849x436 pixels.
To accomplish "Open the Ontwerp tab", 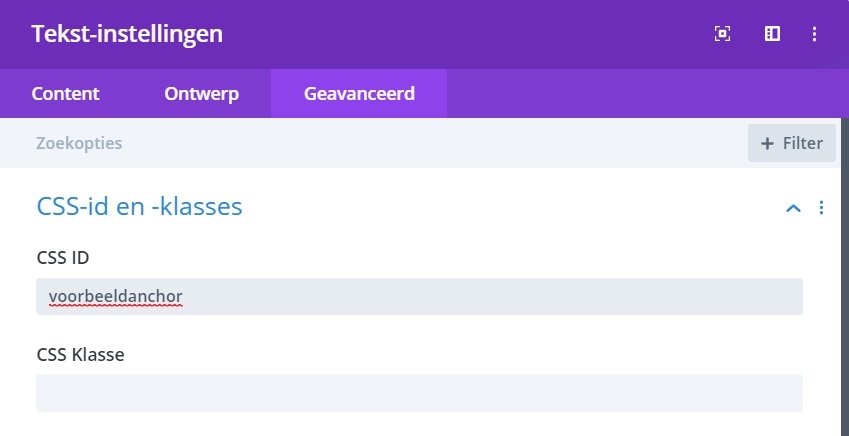I will [x=201, y=94].
